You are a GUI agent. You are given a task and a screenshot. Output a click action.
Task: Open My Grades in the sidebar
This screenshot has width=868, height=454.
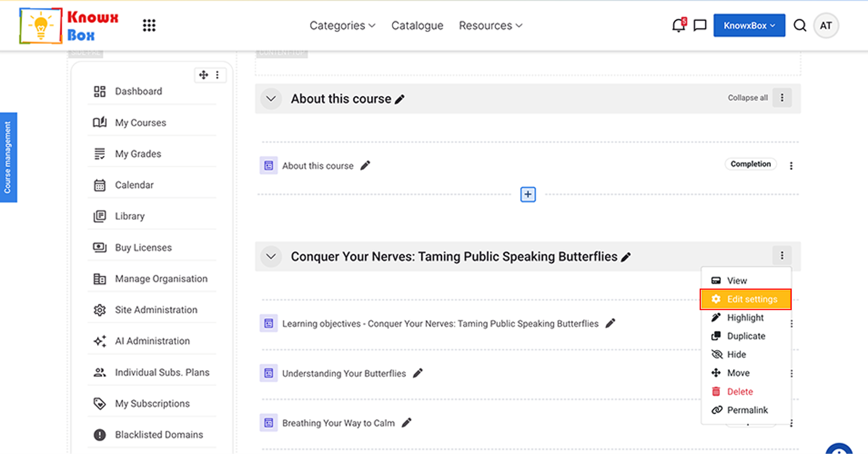click(152, 154)
